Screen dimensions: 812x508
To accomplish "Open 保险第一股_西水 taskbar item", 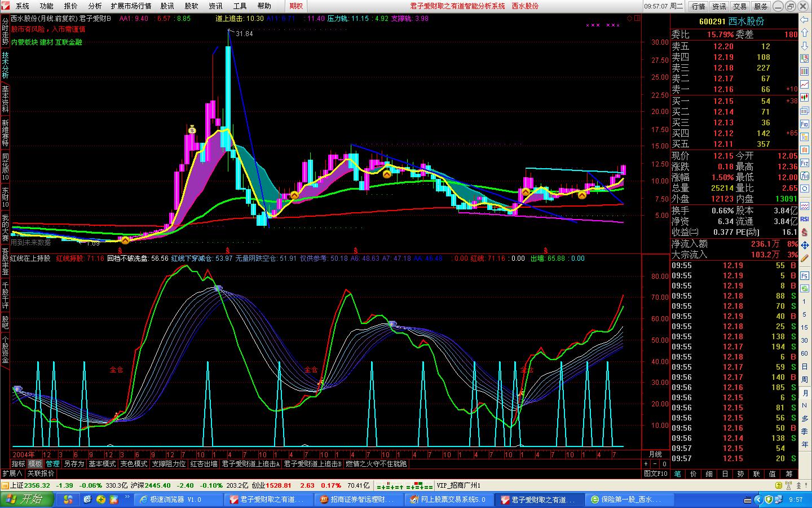I will click(x=630, y=500).
